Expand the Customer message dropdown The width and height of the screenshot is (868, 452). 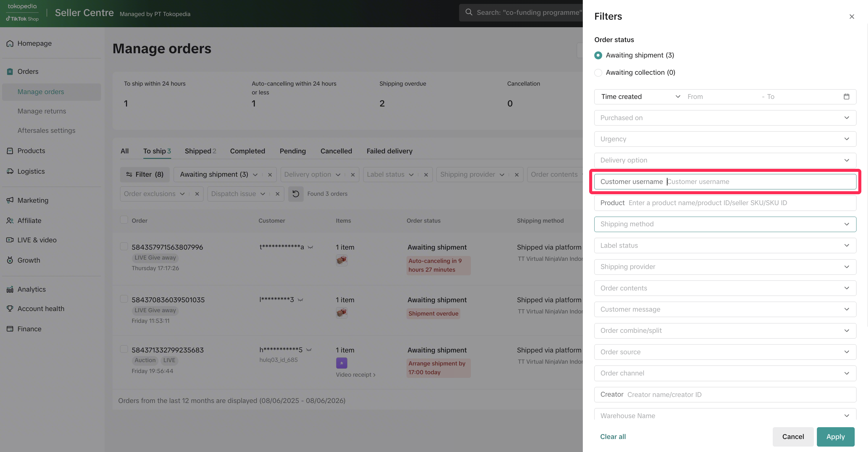(x=725, y=310)
